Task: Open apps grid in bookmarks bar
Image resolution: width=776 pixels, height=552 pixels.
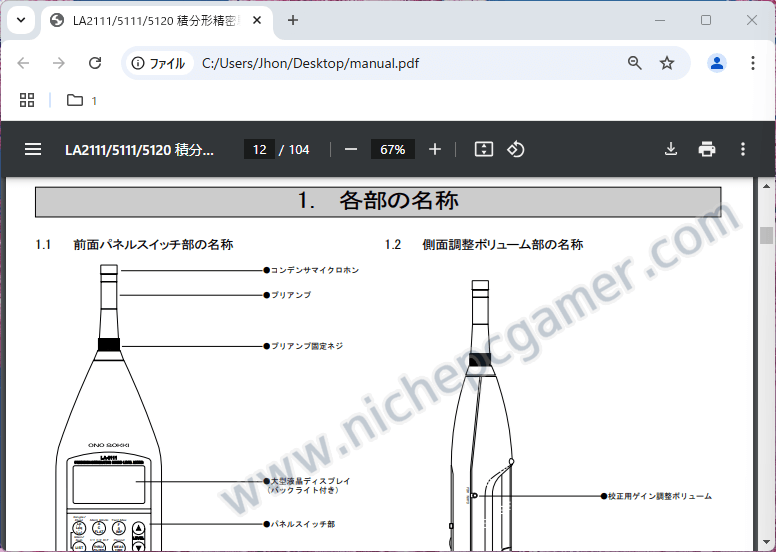Action: tap(27, 100)
